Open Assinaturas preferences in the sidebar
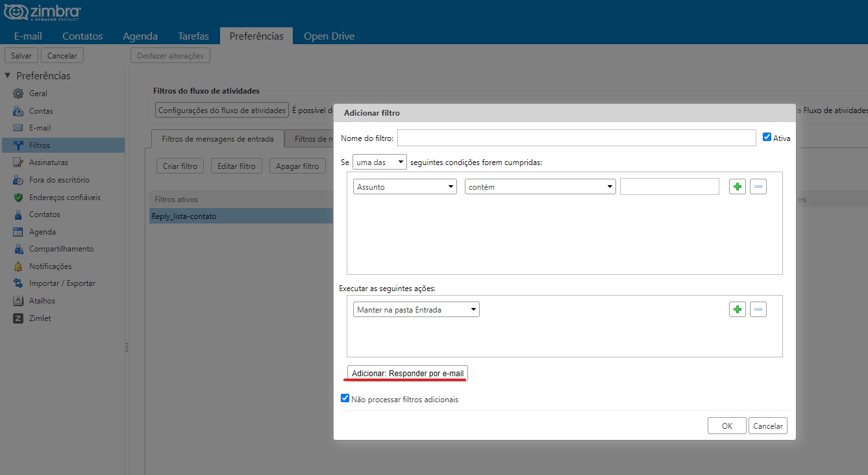 point(48,162)
